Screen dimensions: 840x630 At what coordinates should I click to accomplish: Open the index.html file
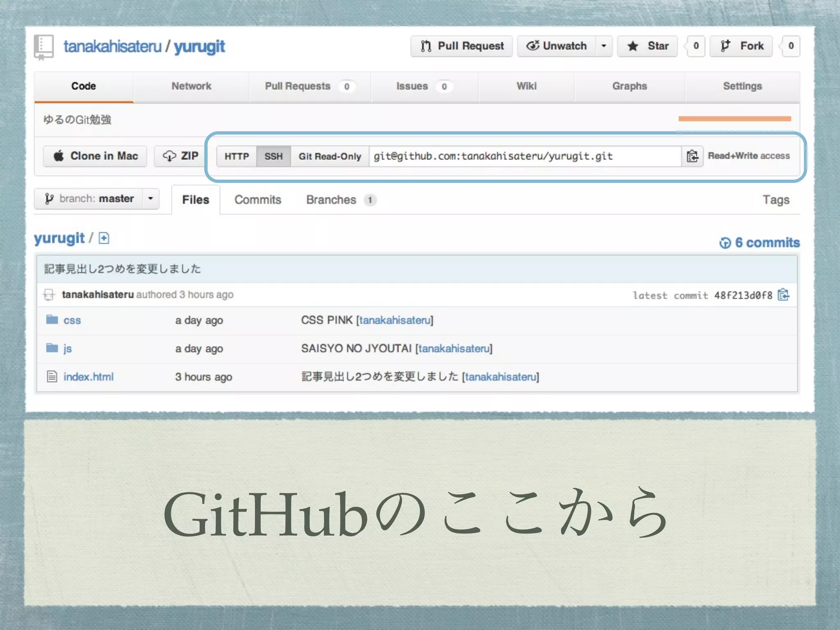click(x=89, y=377)
